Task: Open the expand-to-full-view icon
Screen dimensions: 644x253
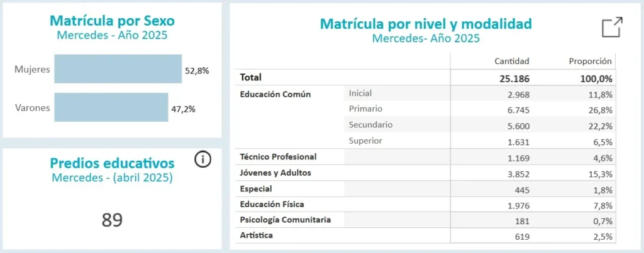Action: (x=612, y=28)
